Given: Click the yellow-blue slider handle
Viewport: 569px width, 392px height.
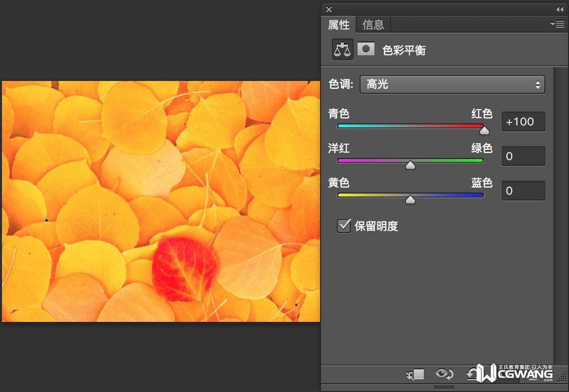Looking at the screenshot, I should click(x=410, y=199).
